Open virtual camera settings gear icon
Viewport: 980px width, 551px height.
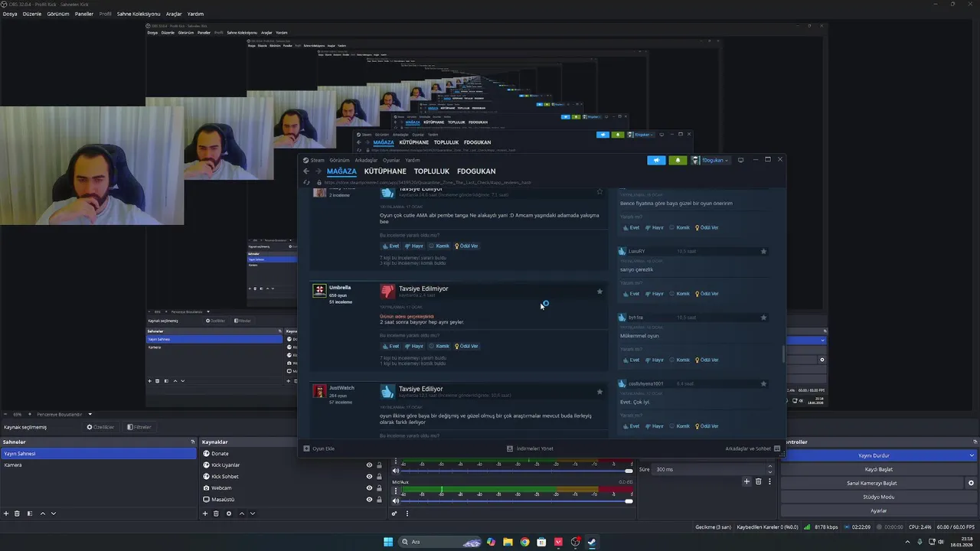click(972, 483)
